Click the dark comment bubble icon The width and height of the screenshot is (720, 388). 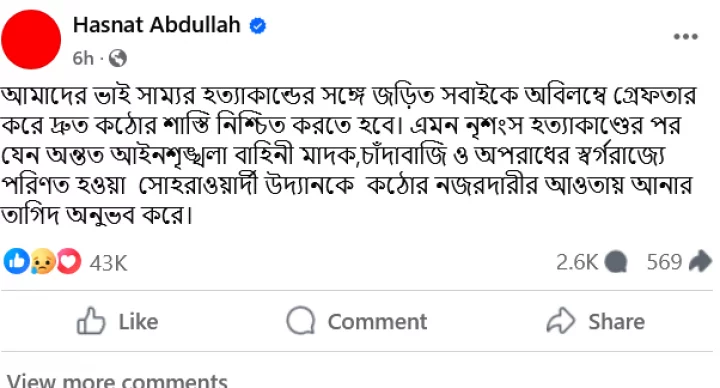pos(616,262)
